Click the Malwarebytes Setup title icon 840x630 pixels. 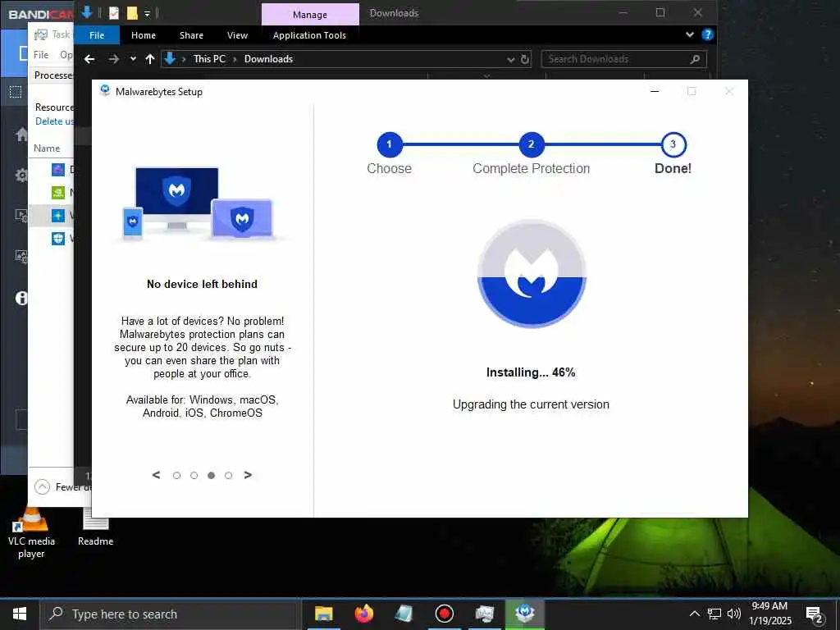106,90
